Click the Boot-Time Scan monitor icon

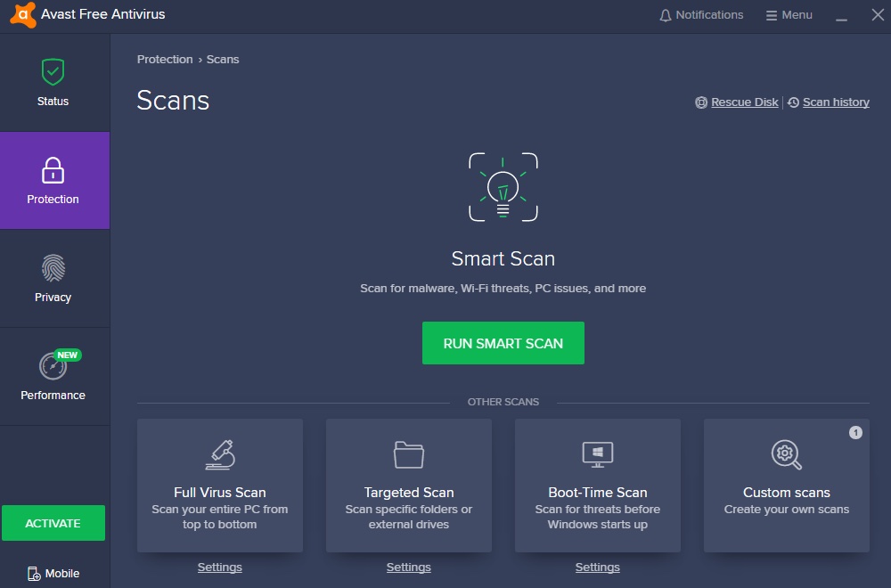597,454
